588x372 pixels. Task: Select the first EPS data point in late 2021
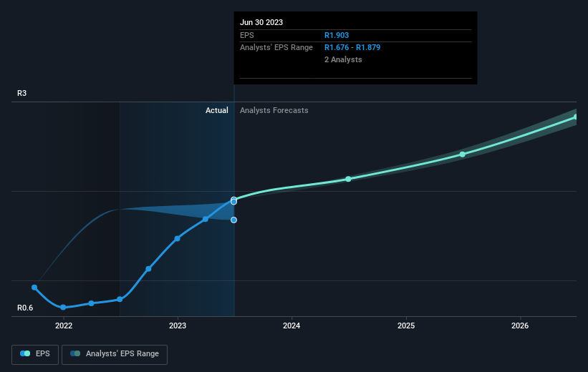(34, 288)
